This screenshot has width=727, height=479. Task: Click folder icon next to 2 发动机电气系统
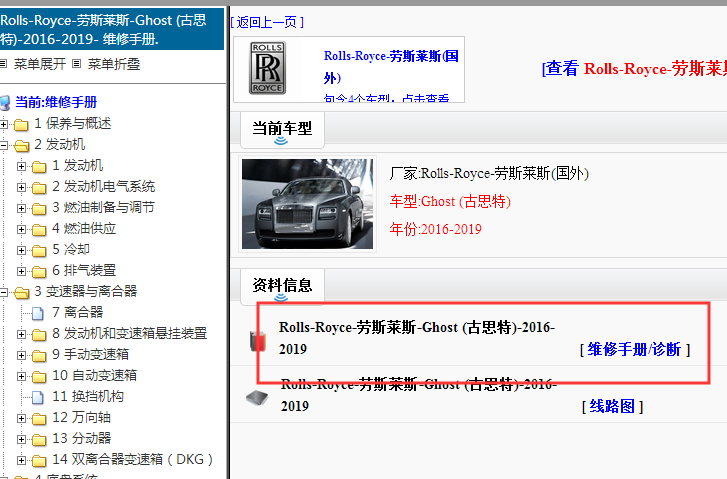click(39, 187)
